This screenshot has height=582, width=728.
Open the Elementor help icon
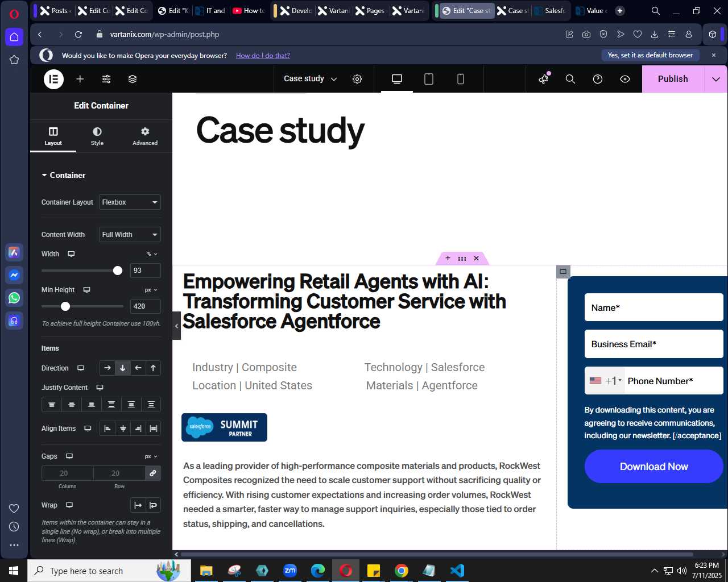click(x=598, y=79)
